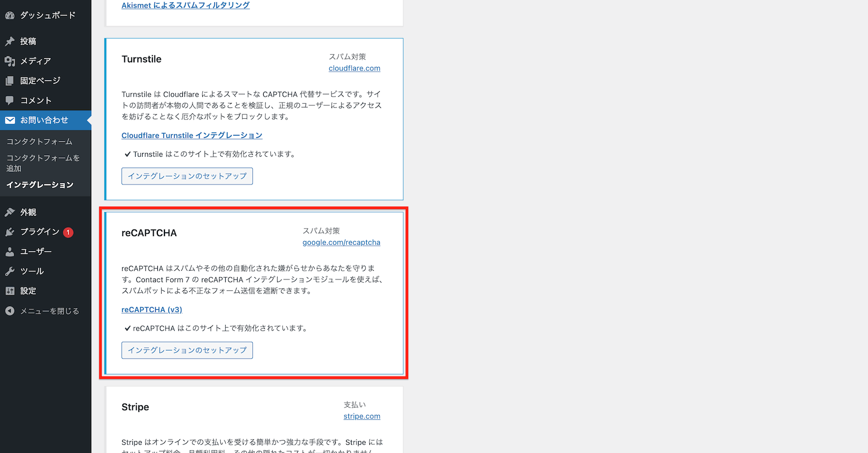Click the Settings (設定) sliders icon

[10, 291]
